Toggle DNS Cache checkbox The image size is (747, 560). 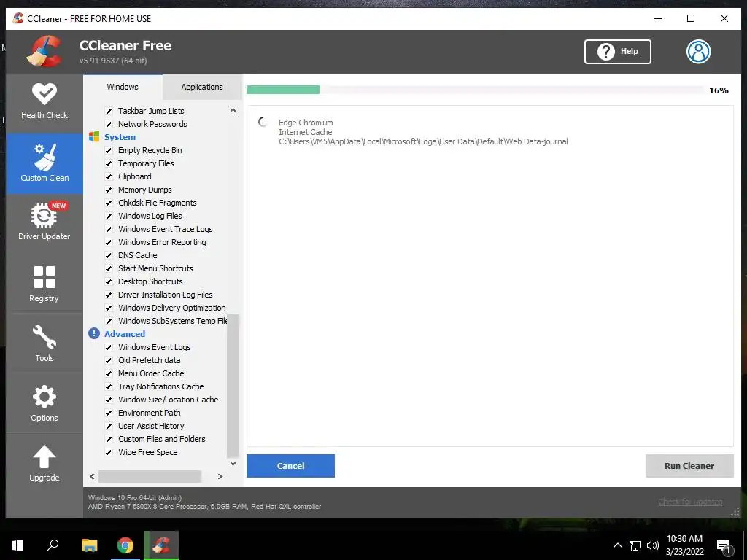click(x=109, y=255)
